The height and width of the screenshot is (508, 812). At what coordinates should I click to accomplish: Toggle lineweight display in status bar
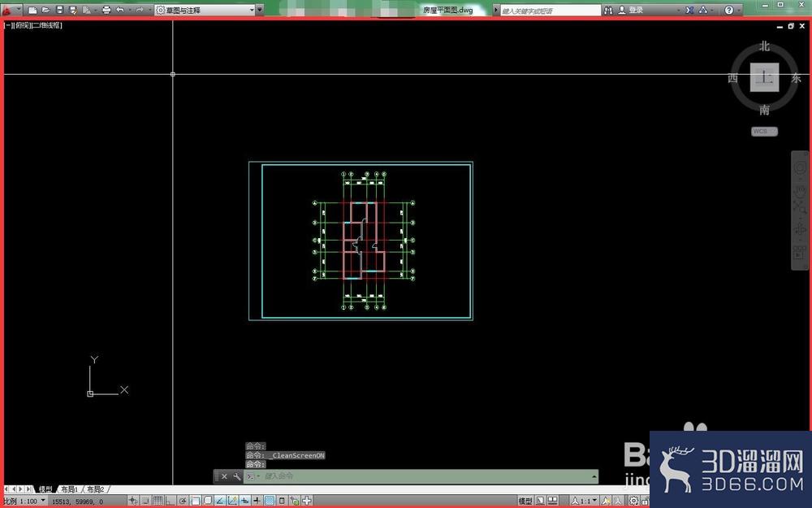click(x=257, y=501)
